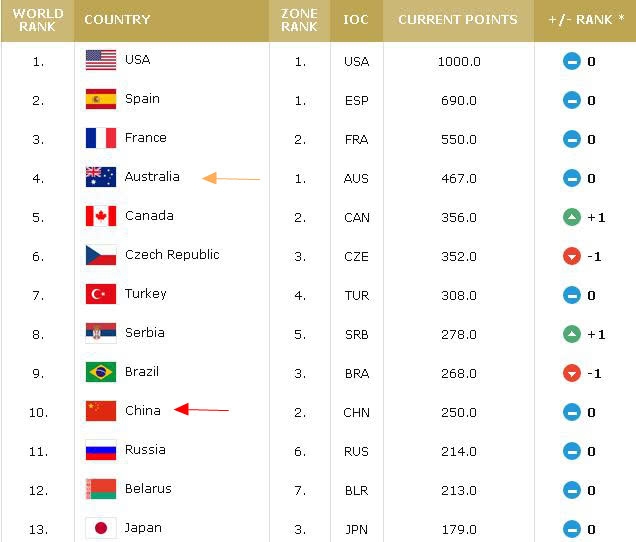The width and height of the screenshot is (636, 542).
Task: Click the Turkey flag icon
Action: (x=101, y=294)
